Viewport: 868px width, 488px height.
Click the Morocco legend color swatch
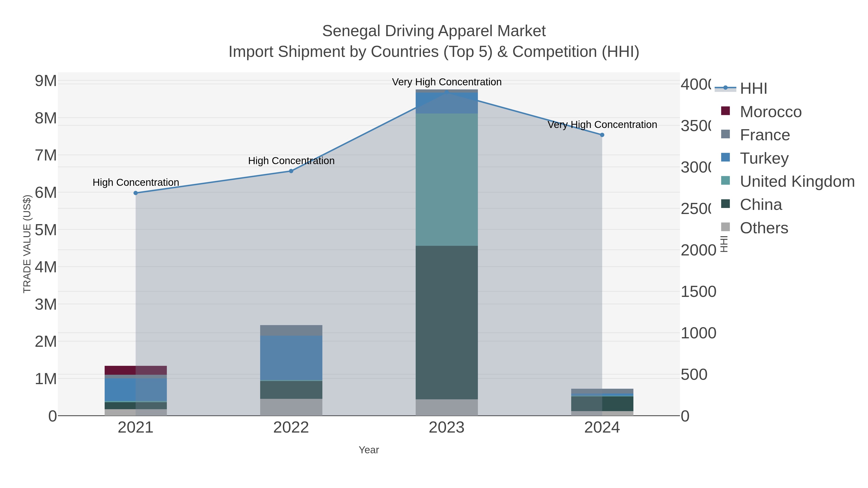(726, 111)
